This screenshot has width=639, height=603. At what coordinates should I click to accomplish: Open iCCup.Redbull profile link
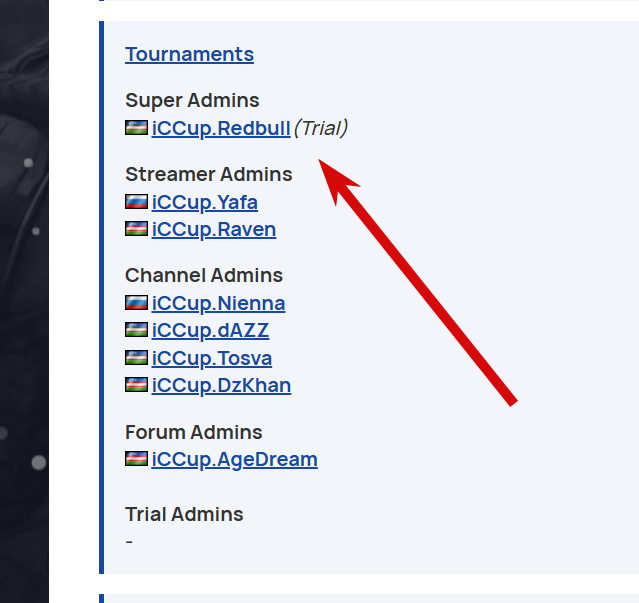[221, 128]
